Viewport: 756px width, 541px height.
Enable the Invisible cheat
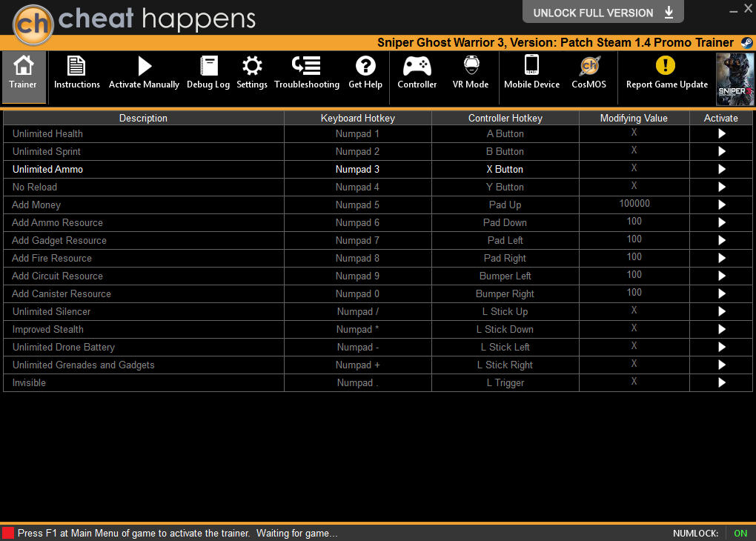pyautogui.click(x=721, y=383)
